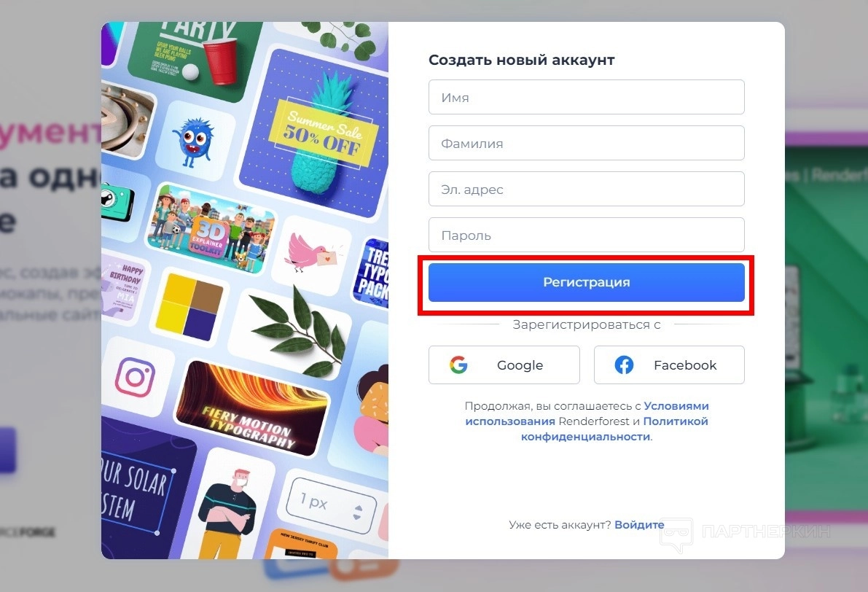Focus the Пароль input field
This screenshot has width=868, height=592.
[586, 235]
